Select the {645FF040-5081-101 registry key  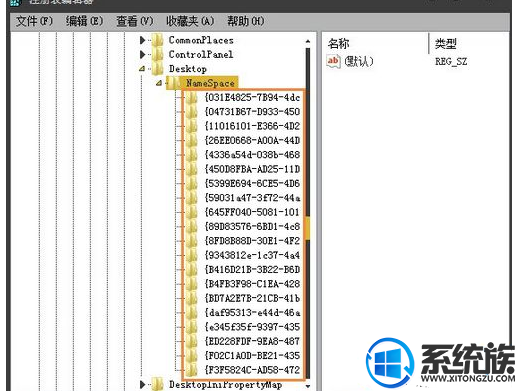(252, 212)
